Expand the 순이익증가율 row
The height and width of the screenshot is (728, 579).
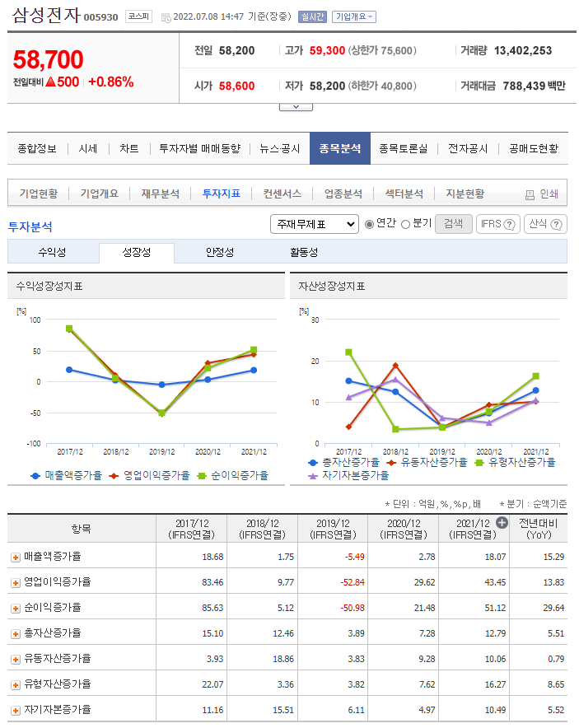16,609
